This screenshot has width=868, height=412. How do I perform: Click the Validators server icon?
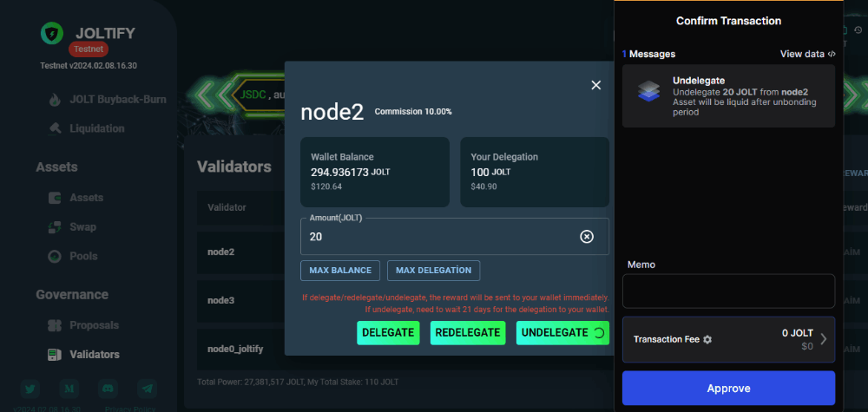(x=54, y=354)
